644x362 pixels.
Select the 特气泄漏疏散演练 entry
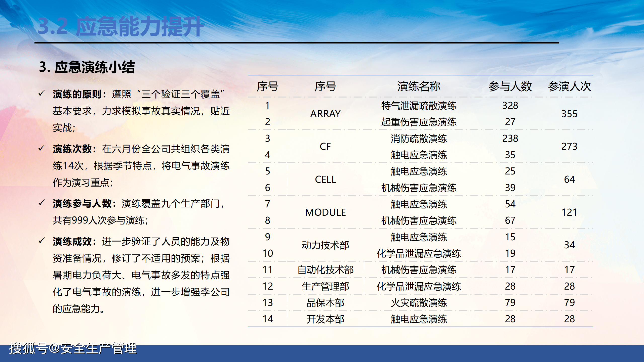click(419, 106)
